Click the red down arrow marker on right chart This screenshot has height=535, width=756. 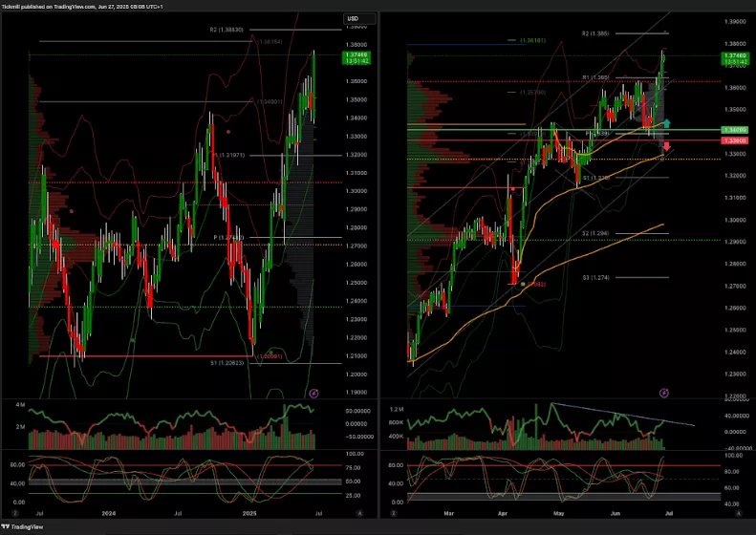(667, 146)
